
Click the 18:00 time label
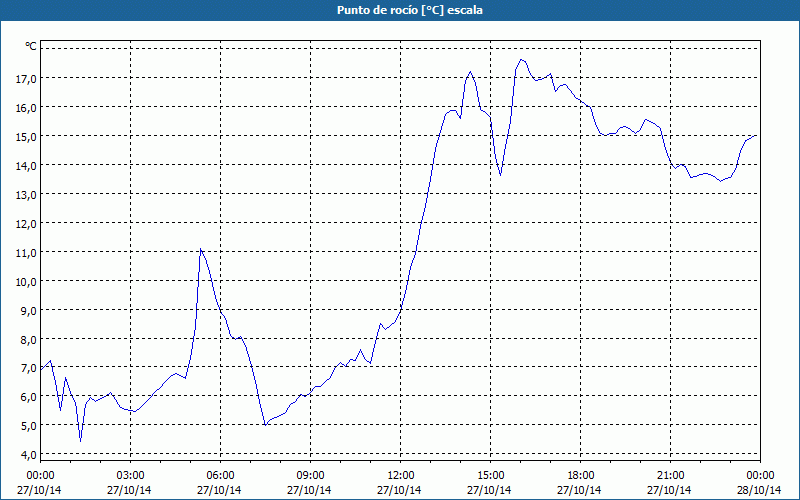[x=581, y=476]
